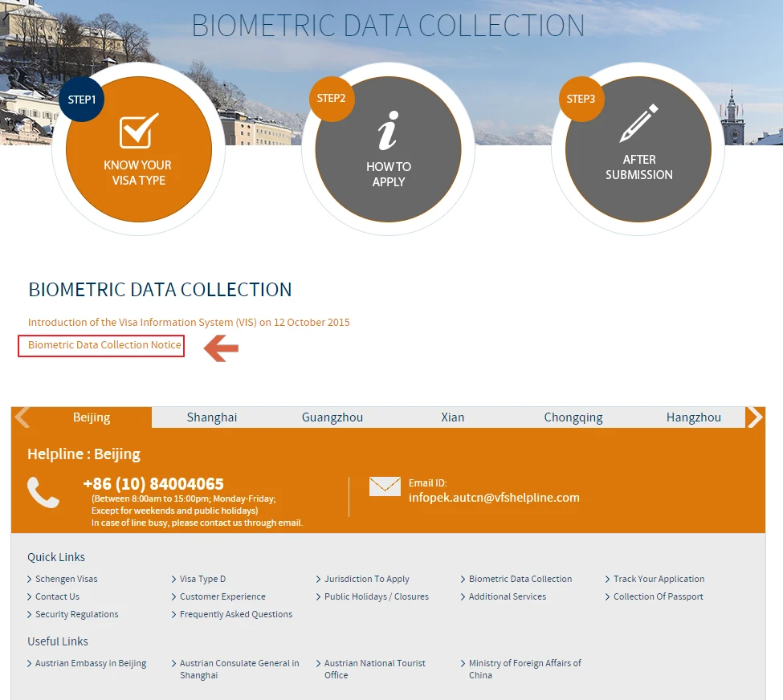Screen dimensions: 783x700
Task: Visit Austrian Embassy in Beijing link
Action: coord(91,664)
